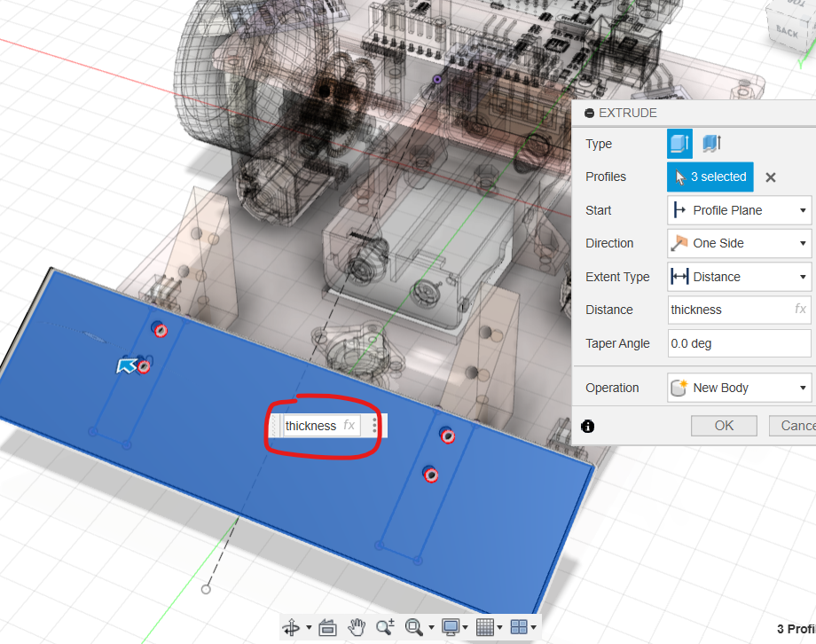This screenshot has height=644, width=816.
Task: Cancel the Extrude dialog
Action: click(794, 426)
